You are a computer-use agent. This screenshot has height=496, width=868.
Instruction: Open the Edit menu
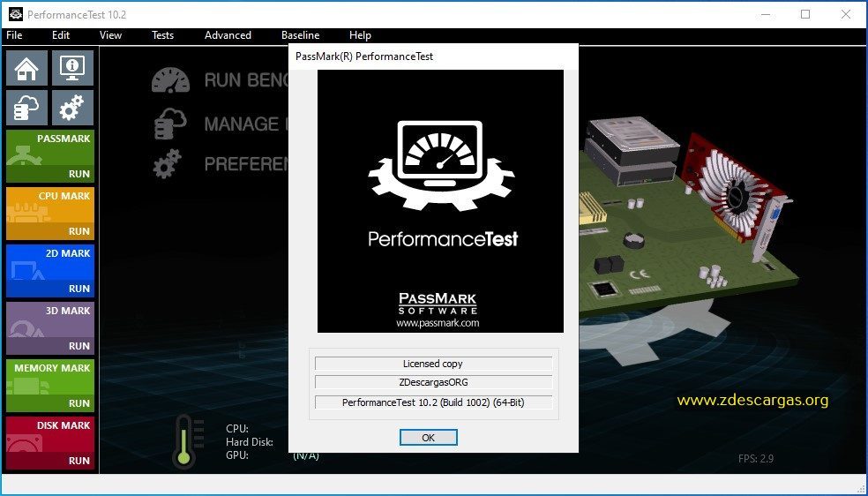61,35
